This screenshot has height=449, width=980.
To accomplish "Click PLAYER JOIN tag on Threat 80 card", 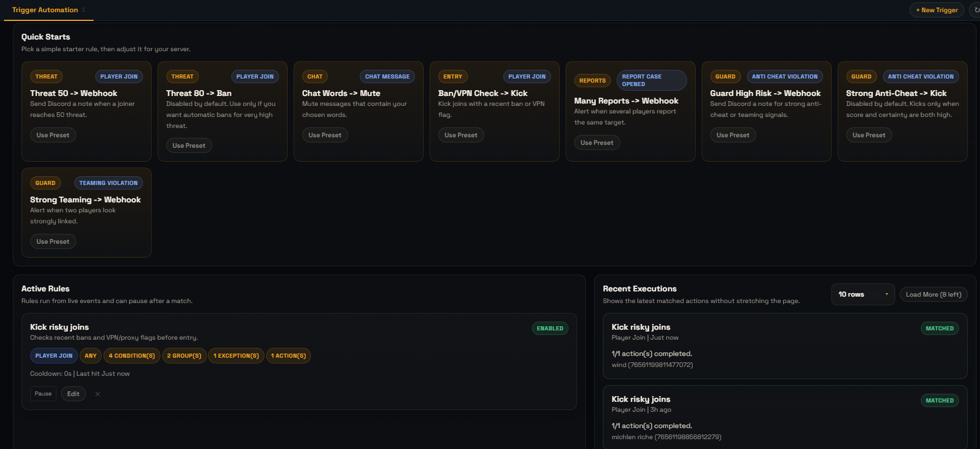I will click(x=255, y=76).
